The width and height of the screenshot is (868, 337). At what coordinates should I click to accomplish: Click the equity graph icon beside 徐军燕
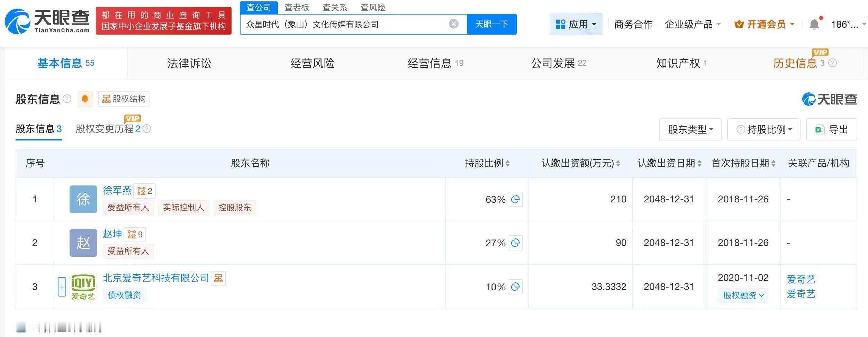[145, 191]
